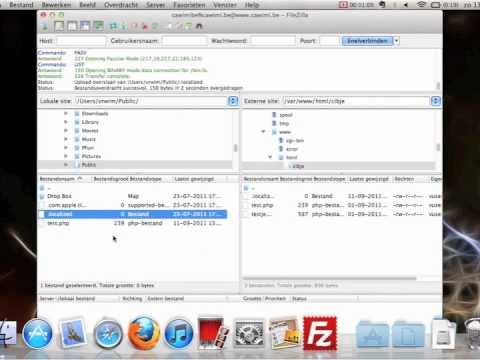Expand the Pictures folder in local tree

66,156
